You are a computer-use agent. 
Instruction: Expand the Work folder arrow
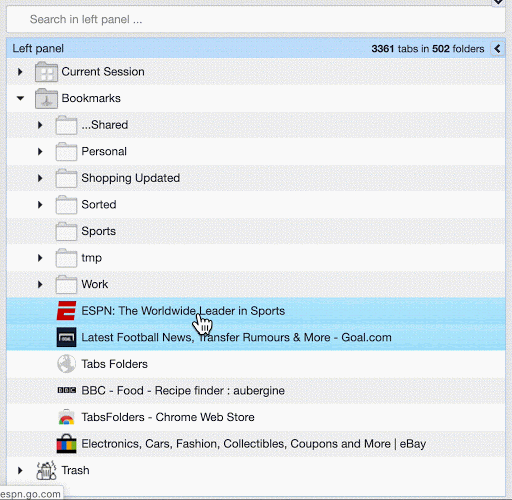[x=40, y=284]
